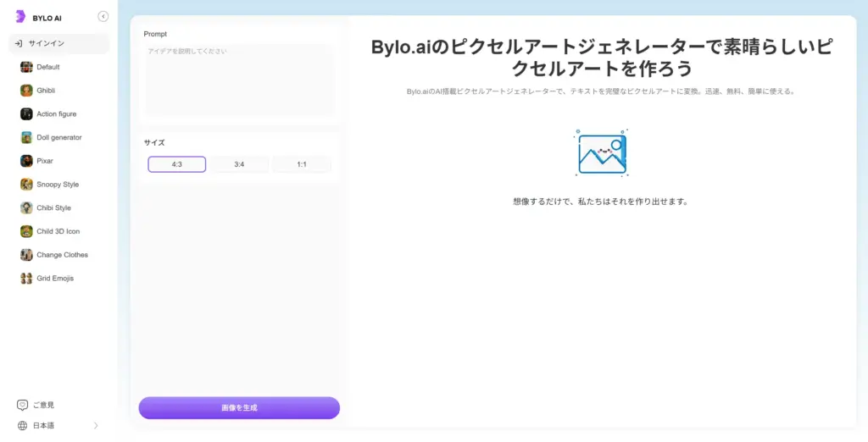Image resolution: width=868 pixels, height=442 pixels.
Task: Click the Pixar label in sidebar
Action: pos(45,161)
